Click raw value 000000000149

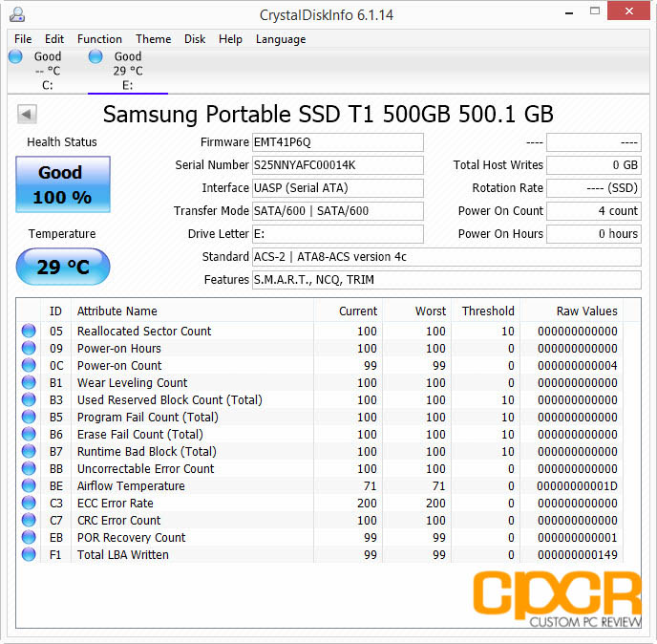coord(578,555)
